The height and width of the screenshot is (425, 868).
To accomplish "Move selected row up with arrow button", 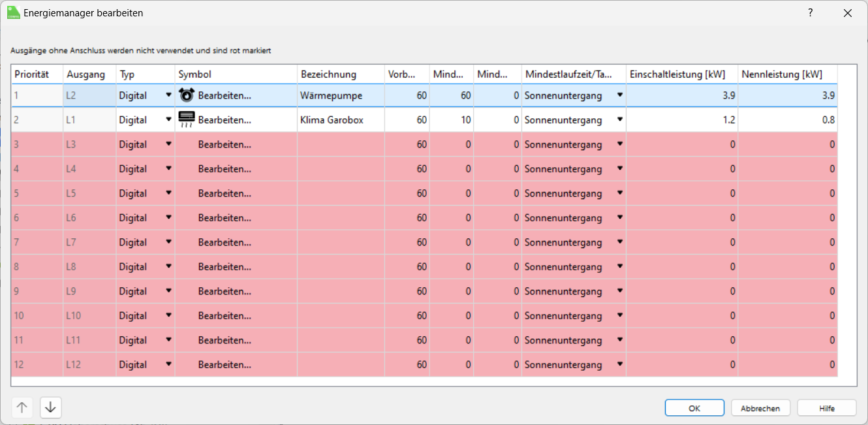I will (22, 407).
